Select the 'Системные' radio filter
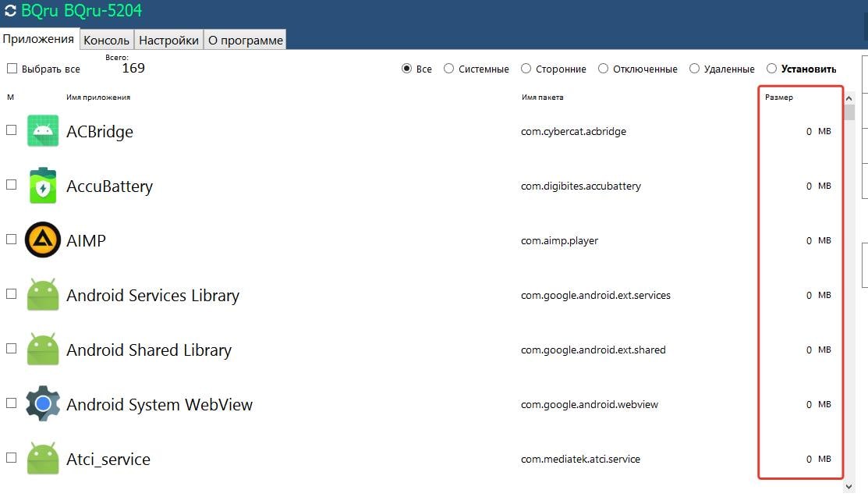Screen dimensions: 868x497 (x=449, y=68)
